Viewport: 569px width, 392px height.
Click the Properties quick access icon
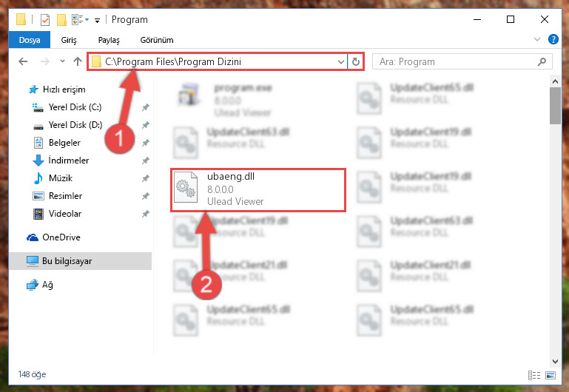pyautogui.click(x=45, y=19)
